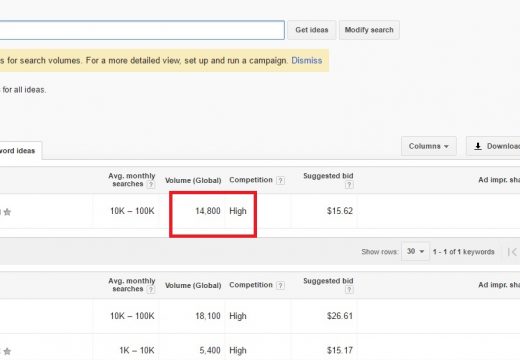Viewport: 520px width, 360px height.
Task: Open help for Competition in lower table
Action: [x=281, y=285]
